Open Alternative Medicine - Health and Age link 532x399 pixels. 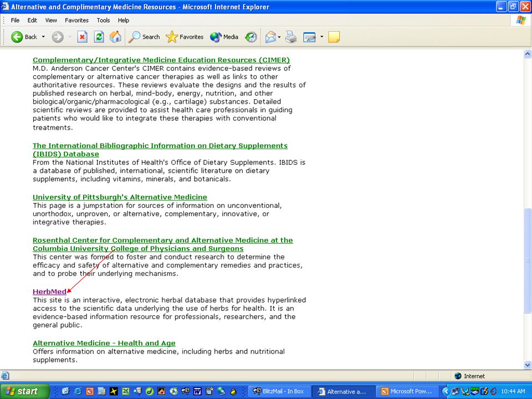pos(104,343)
